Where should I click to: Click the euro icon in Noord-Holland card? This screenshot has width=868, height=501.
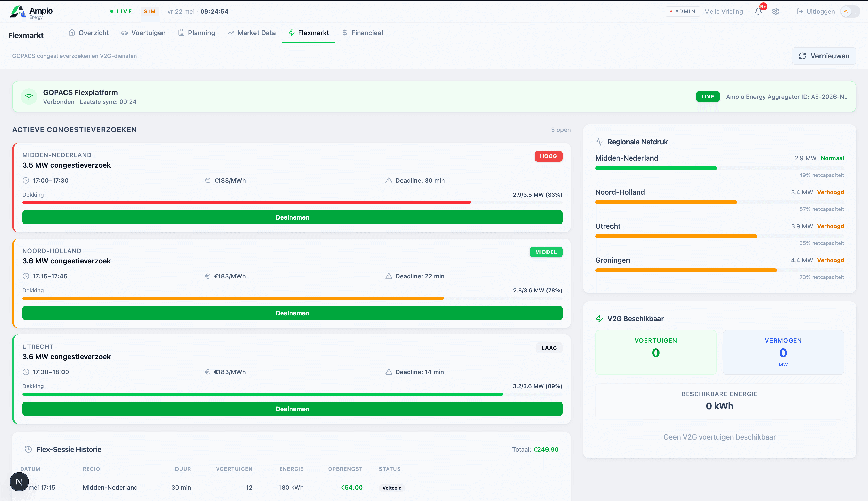click(x=207, y=276)
